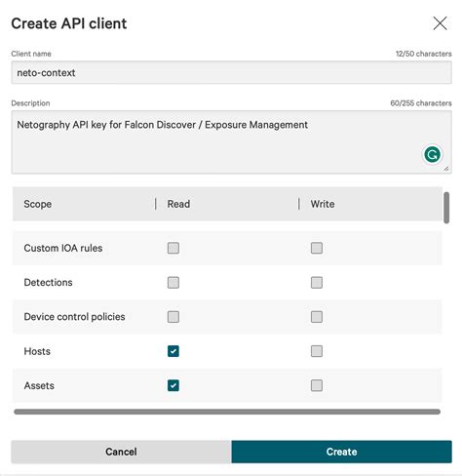This screenshot has height=476, width=462.
Task: Click inside the Description text area
Action: coord(231,142)
